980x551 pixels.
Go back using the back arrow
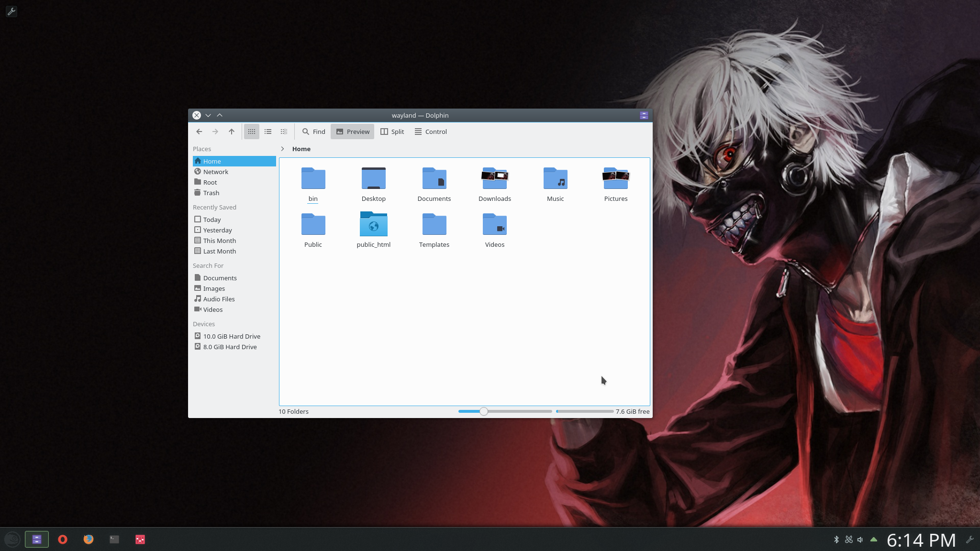(199, 132)
